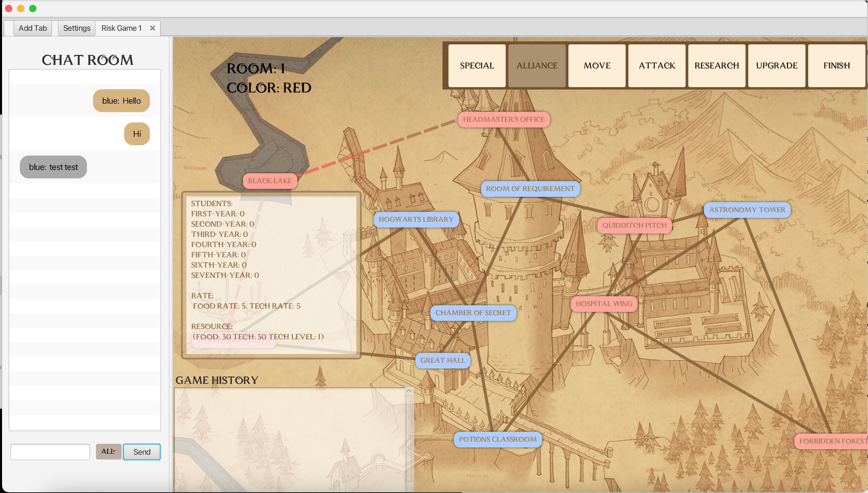Open the Settings tab
868x493 pixels.
[77, 28]
